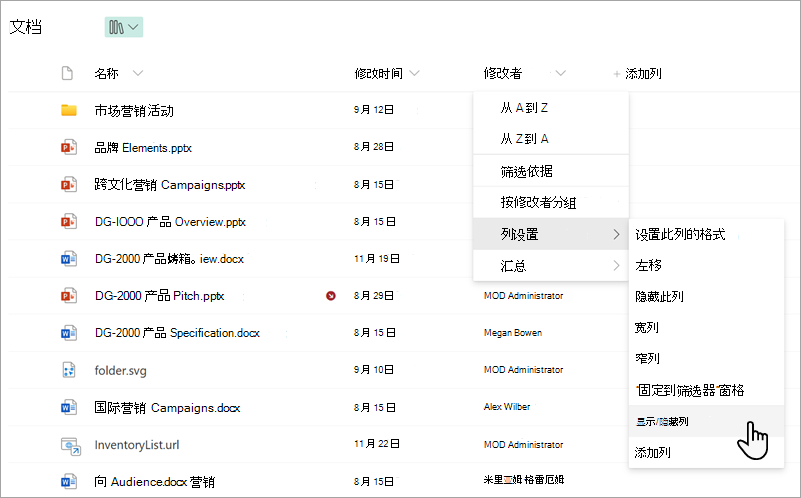Open the DG-2000 产品烤箱 docx file name
801x498 pixels.
pyautogui.click(x=169, y=259)
